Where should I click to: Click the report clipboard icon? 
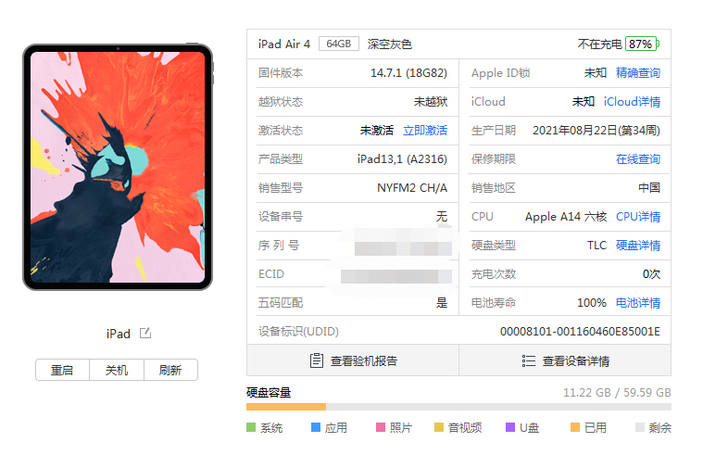click(316, 360)
